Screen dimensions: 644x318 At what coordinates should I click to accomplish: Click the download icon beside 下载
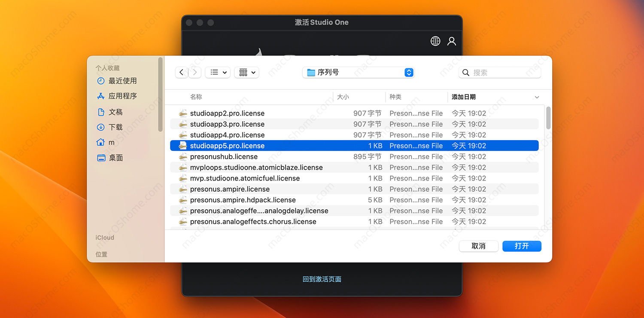click(101, 127)
